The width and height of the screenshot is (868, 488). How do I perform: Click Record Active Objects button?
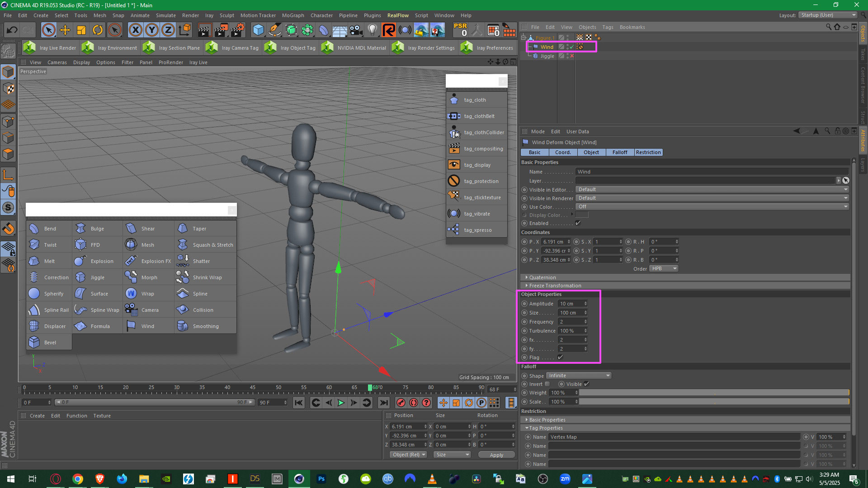coord(401,403)
